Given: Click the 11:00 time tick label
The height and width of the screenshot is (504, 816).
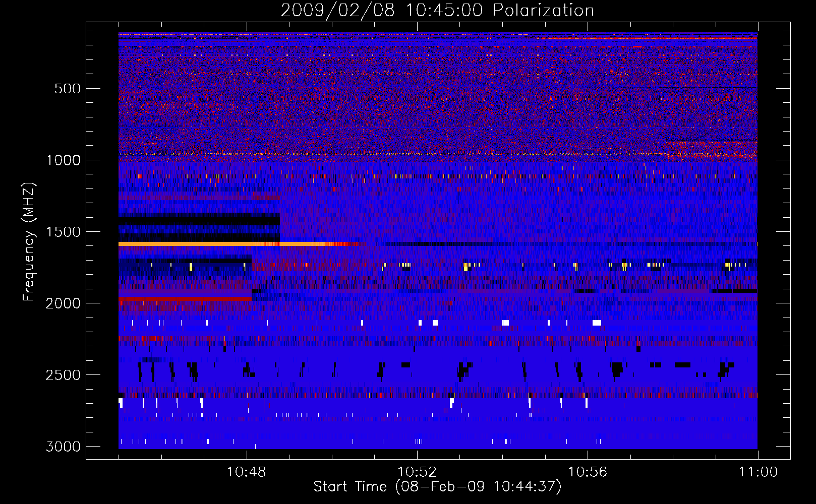Looking at the screenshot, I should [x=758, y=472].
